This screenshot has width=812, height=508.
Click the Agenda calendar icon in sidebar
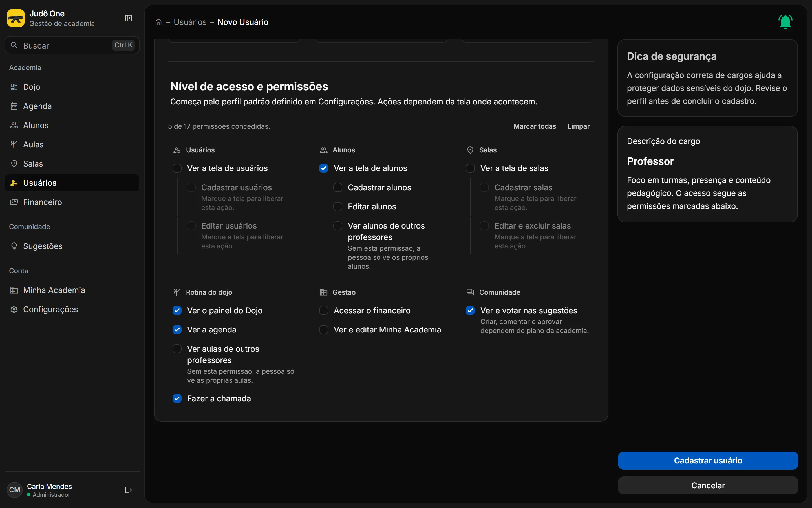pos(14,106)
